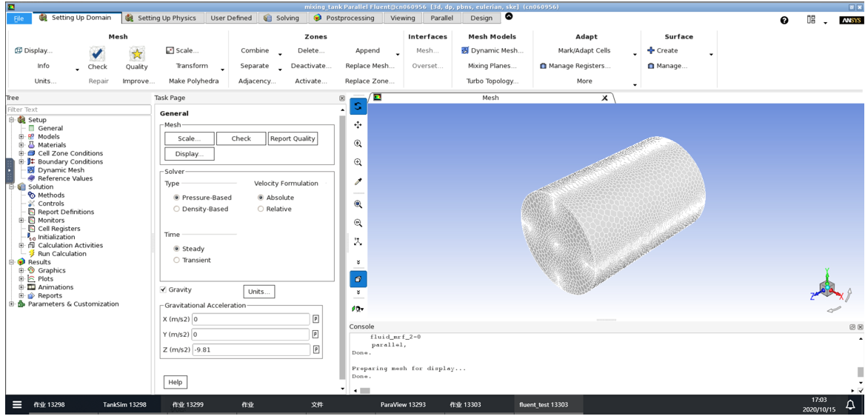The height and width of the screenshot is (419, 868).
Task: Open the notification bell in the taskbar
Action: click(x=850, y=404)
